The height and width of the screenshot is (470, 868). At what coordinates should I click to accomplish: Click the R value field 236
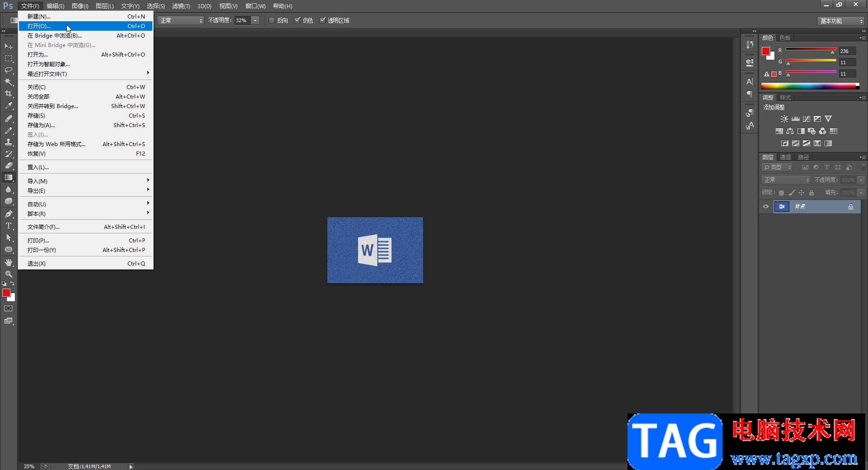[848, 51]
